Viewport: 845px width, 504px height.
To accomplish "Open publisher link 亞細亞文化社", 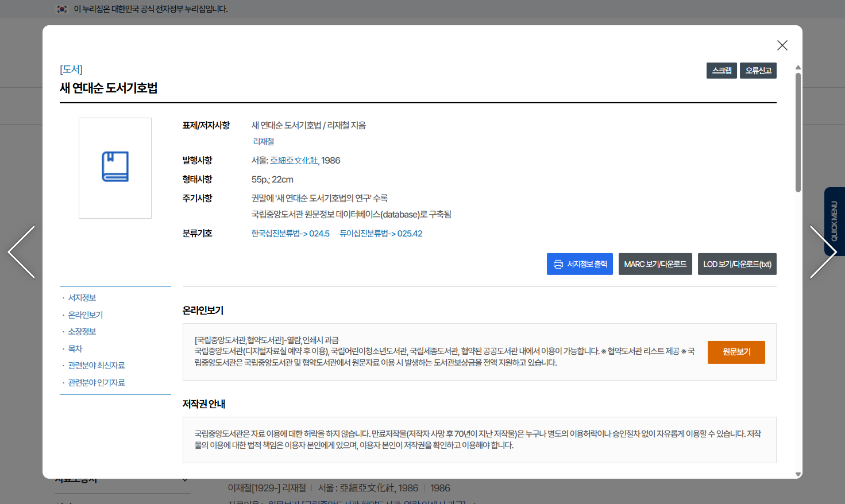I will pos(294,161).
